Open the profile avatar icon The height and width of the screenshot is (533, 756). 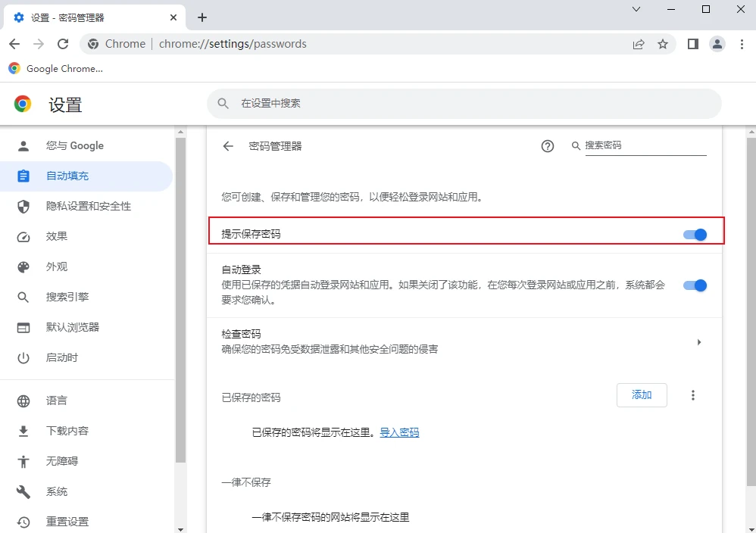tap(717, 44)
